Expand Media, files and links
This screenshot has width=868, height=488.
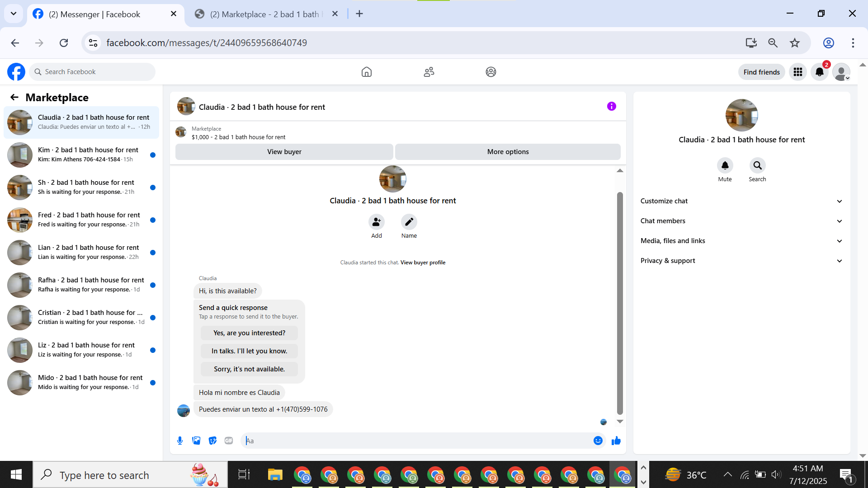[x=741, y=241]
